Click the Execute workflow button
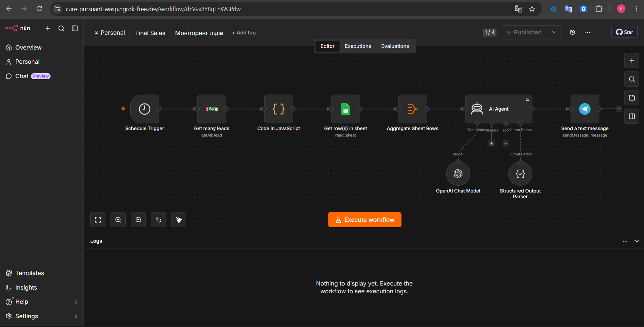Viewport: 644px width, 327px height. 365,220
